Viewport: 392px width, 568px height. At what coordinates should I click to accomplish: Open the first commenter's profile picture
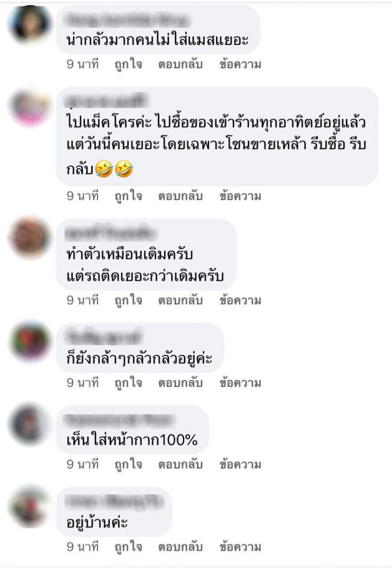29,24
